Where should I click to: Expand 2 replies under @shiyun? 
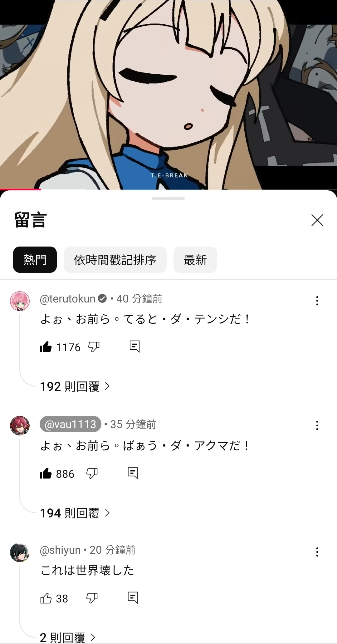[68, 637]
